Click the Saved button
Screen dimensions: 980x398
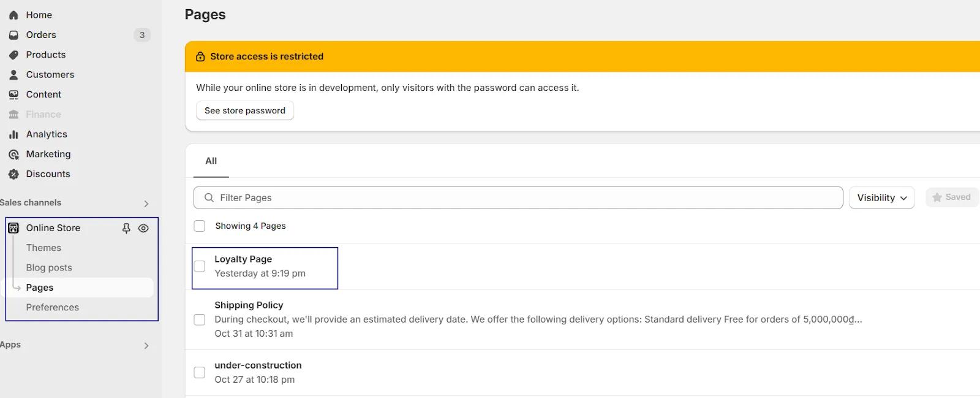point(952,197)
